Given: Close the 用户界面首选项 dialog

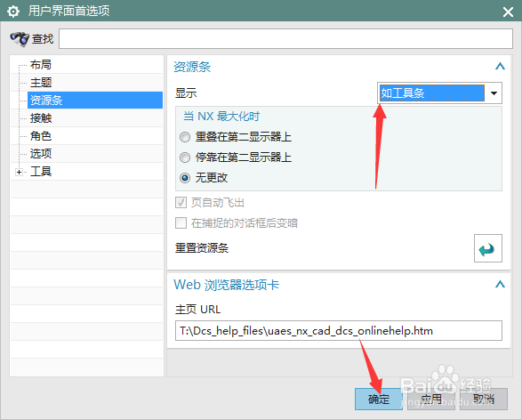Looking at the screenshot, I should pos(508,12).
